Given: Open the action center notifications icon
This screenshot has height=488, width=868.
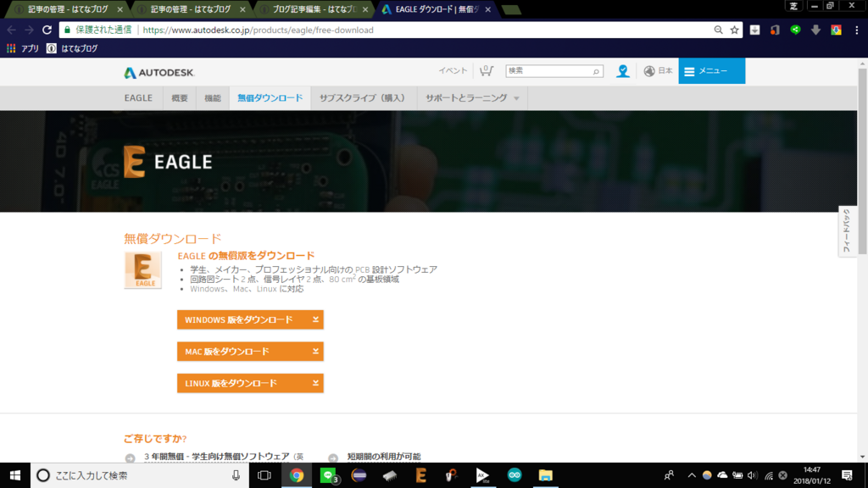Looking at the screenshot, I should point(847,475).
